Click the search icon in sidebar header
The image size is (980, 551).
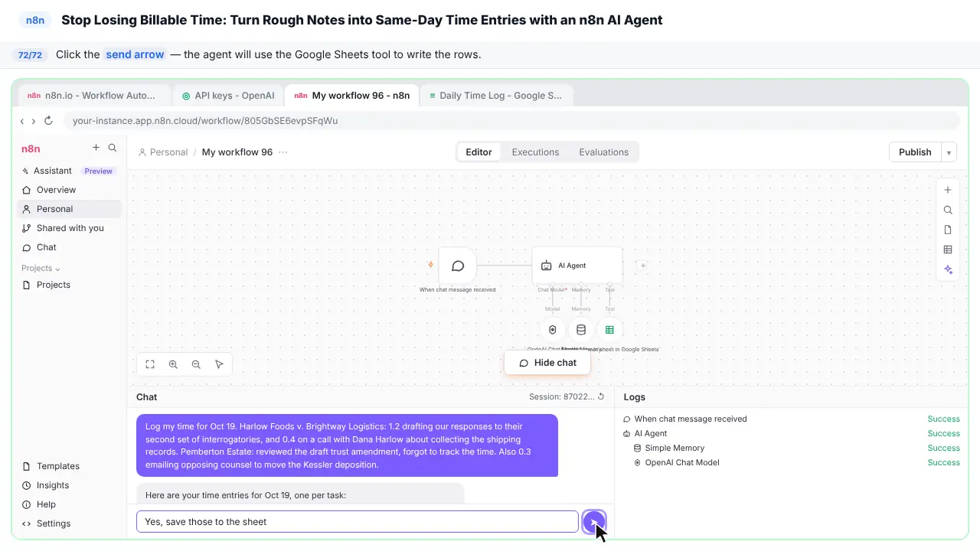coord(113,148)
